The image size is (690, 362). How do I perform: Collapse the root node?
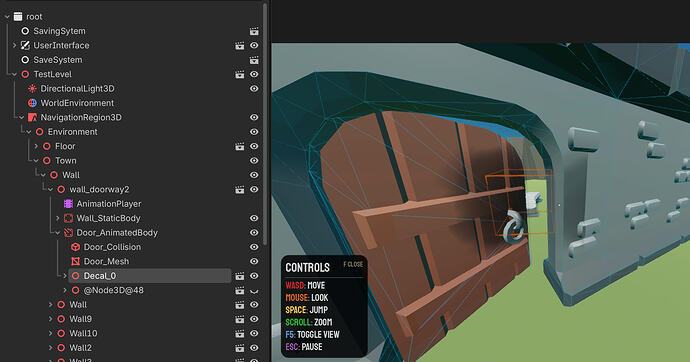click(7, 17)
